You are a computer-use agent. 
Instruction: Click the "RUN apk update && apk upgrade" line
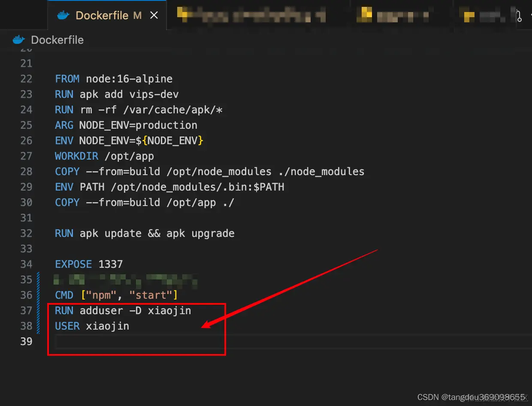(145, 233)
